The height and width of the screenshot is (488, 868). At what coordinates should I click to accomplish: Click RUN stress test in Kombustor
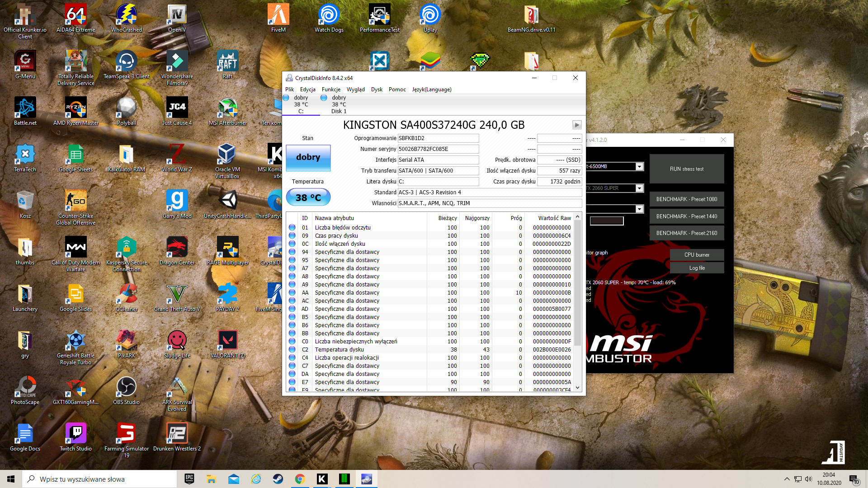pyautogui.click(x=686, y=169)
